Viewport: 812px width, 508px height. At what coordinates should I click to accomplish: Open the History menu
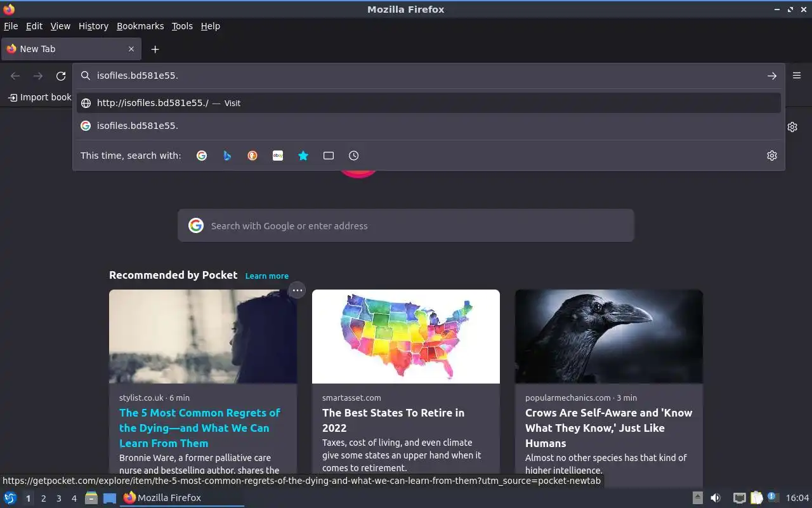[x=93, y=26]
